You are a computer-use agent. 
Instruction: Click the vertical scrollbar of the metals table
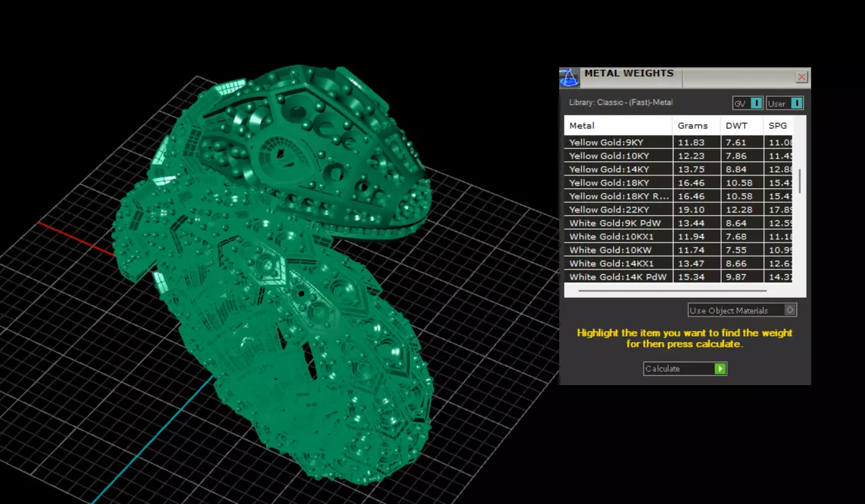(x=799, y=180)
